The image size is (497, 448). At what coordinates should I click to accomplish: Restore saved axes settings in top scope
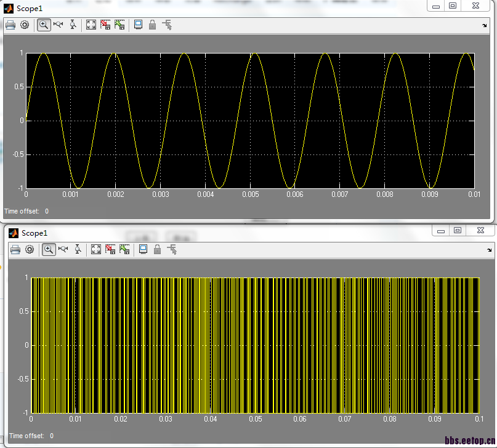coord(119,25)
